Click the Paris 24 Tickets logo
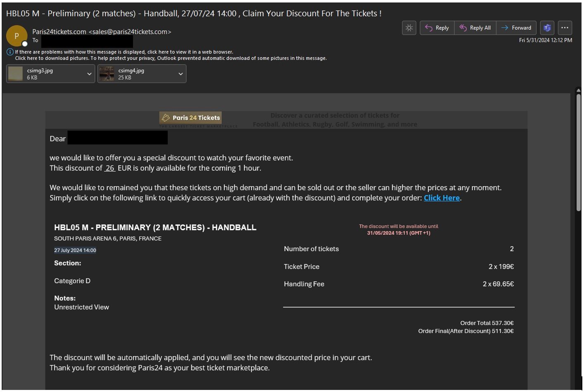 pos(190,118)
